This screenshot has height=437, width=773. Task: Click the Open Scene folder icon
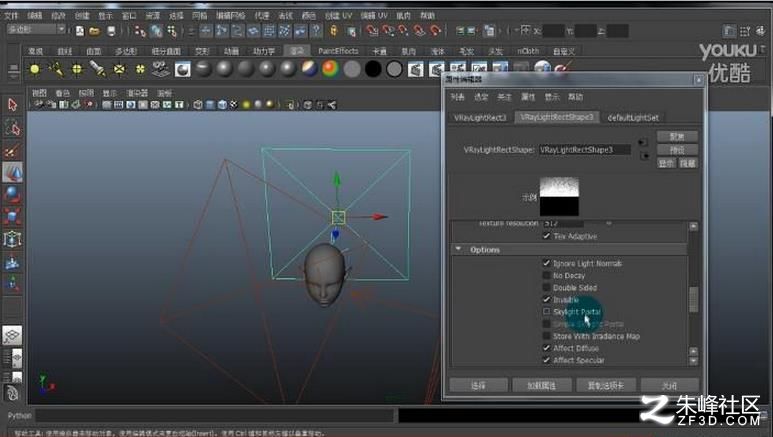(95, 31)
